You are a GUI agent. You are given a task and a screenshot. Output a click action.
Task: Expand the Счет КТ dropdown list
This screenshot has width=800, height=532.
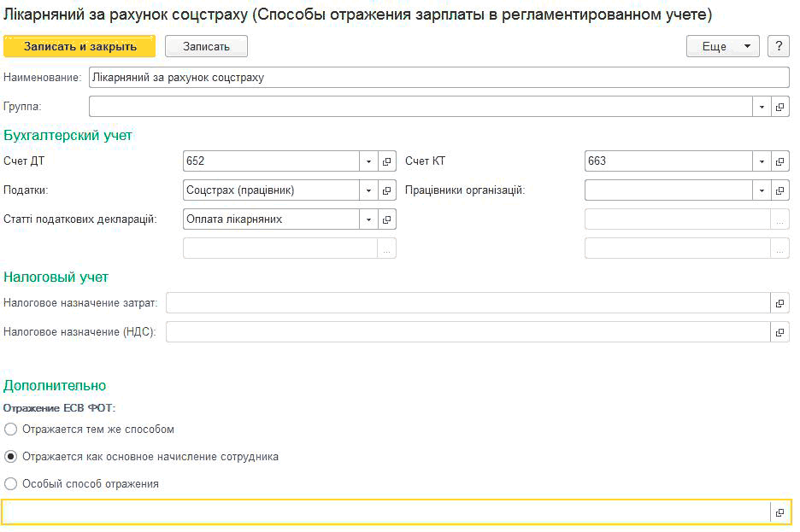pos(762,161)
